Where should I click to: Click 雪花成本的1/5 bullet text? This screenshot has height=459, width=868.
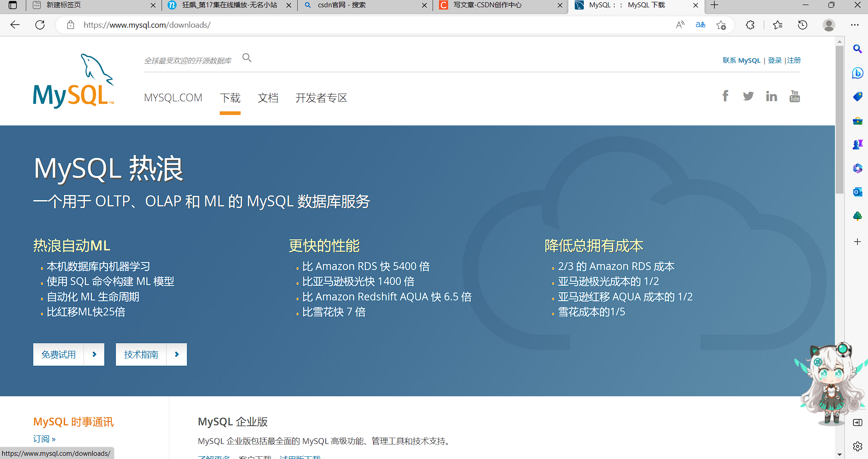(x=592, y=312)
